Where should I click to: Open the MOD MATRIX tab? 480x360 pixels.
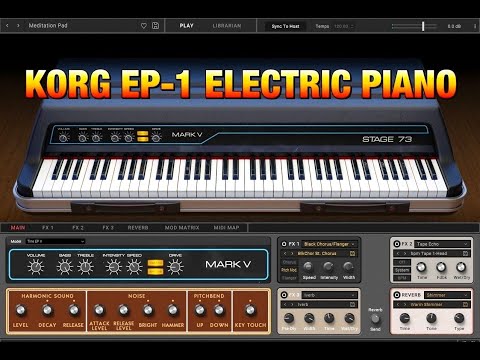pyautogui.click(x=182, y=228)
